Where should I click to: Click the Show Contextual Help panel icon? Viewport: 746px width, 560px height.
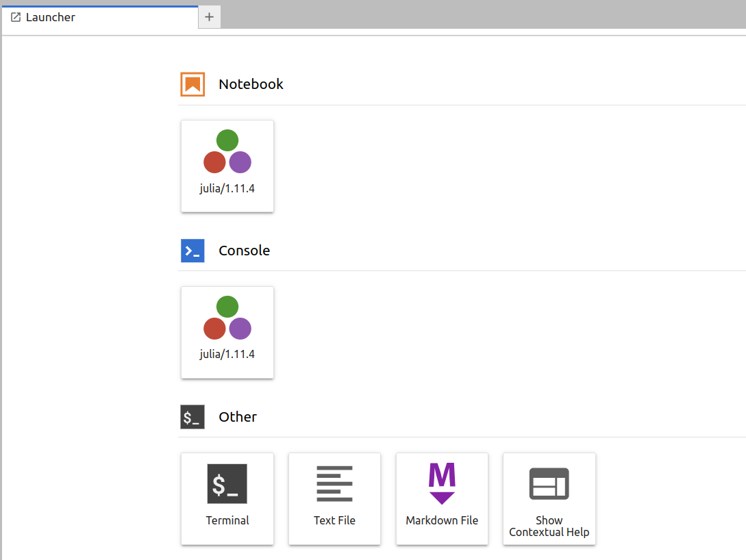click(549, 483)
